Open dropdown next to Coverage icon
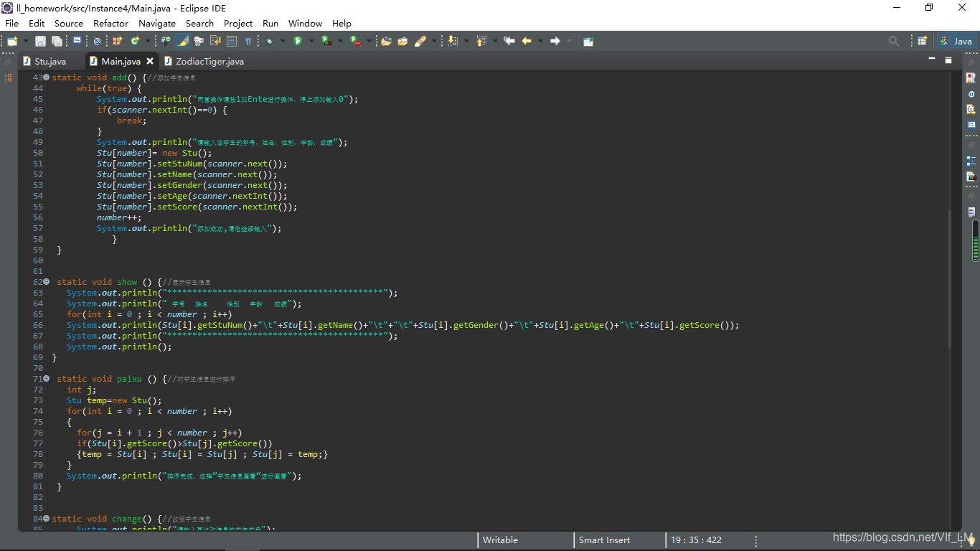The image size is (980, 551). pos(340,41)
